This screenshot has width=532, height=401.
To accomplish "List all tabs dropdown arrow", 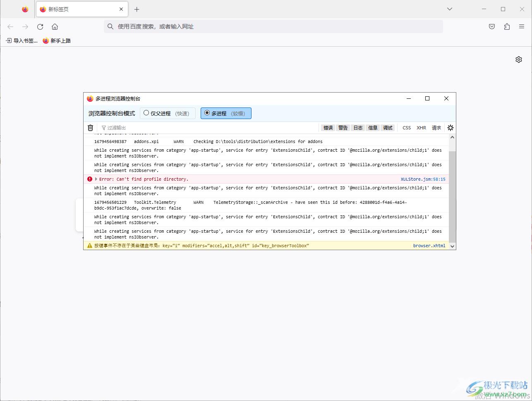I will [450, 9].
